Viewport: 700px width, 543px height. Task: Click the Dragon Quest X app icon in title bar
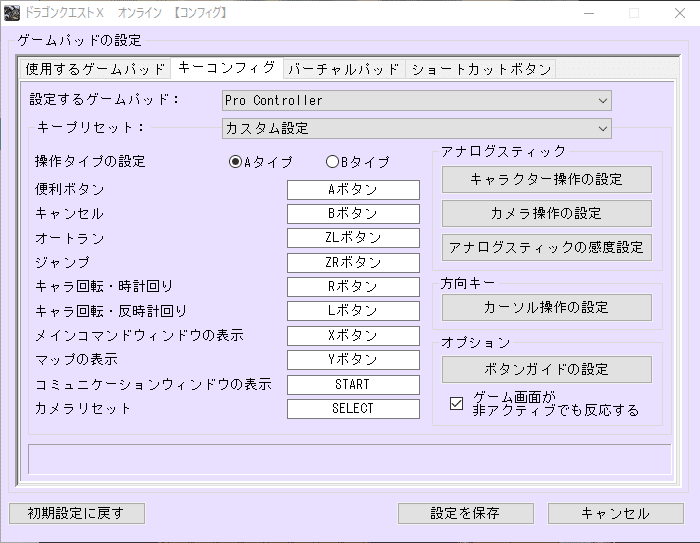pos(12,13)
